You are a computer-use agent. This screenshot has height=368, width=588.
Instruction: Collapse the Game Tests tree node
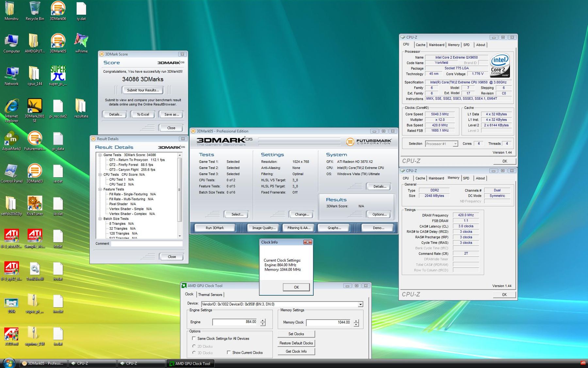click(100, 155)
